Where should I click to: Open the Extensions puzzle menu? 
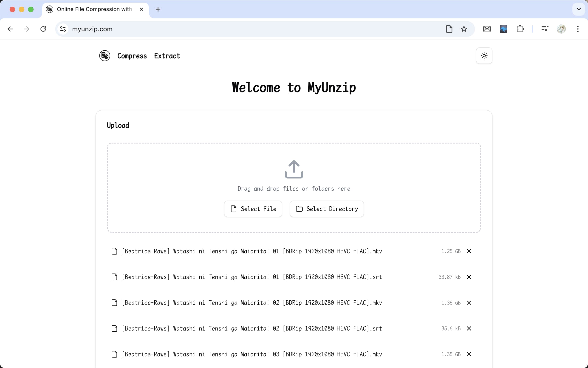[520, 29]
